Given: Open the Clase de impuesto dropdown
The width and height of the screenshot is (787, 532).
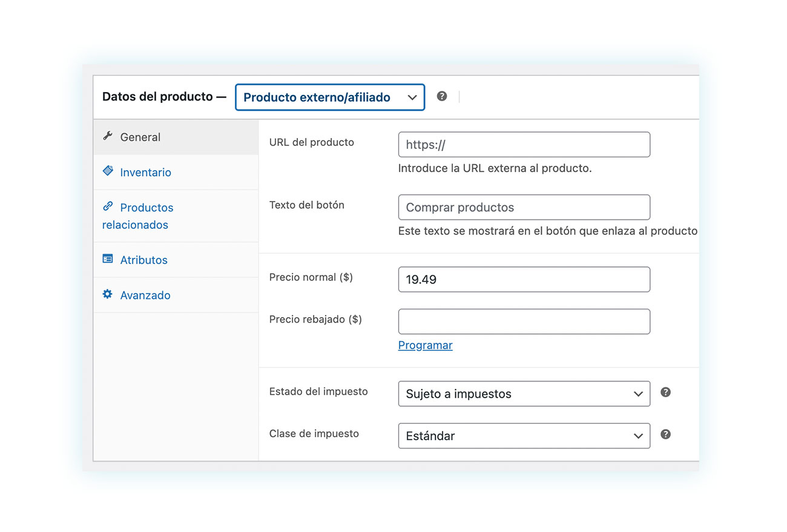Looking at the screenshot, I should point(524,436).
